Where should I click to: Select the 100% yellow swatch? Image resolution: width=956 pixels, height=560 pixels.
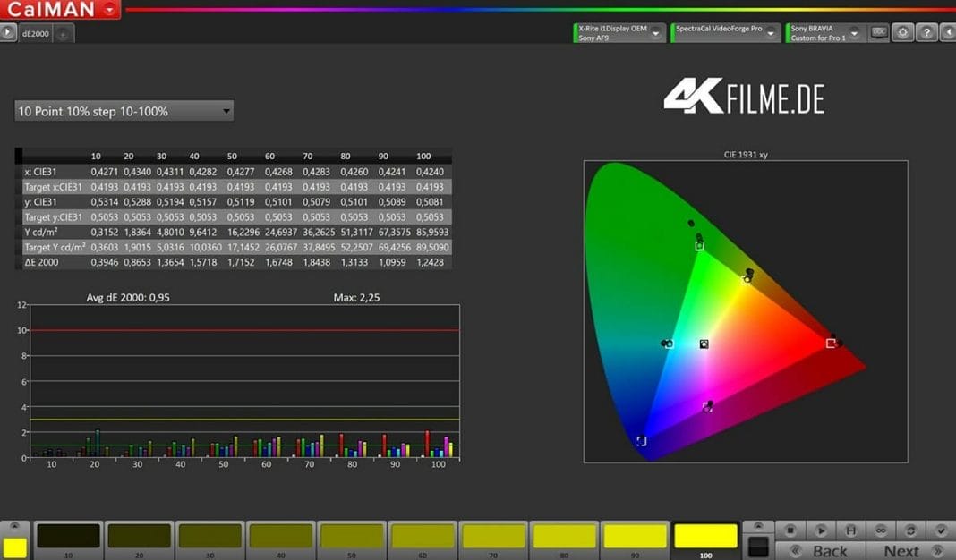705,537
